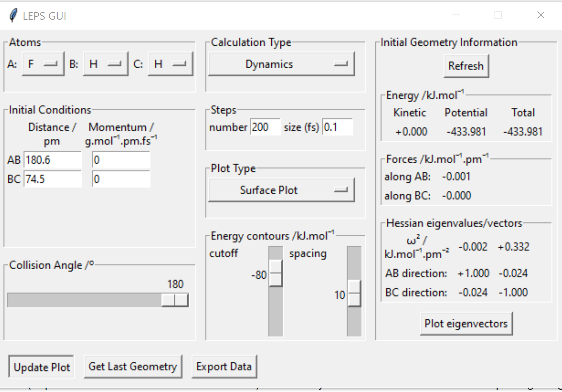Click the Plot eigenvectors button
This screenshot has height=392, width=562.
[466, 324]
